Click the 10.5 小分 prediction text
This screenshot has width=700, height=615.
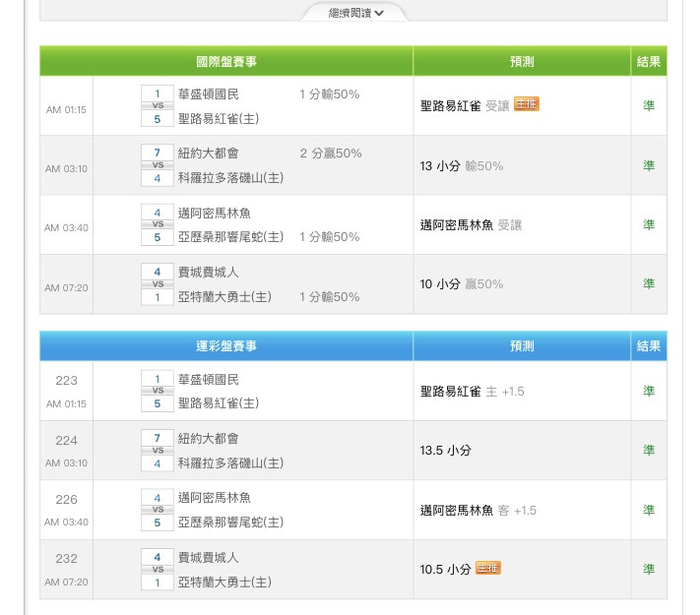pyautogui.click(x=445, y=569)
